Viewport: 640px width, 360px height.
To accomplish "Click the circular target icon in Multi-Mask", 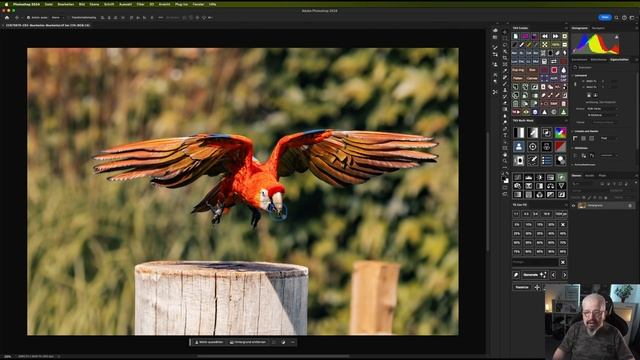I will (x=533, y=147).
